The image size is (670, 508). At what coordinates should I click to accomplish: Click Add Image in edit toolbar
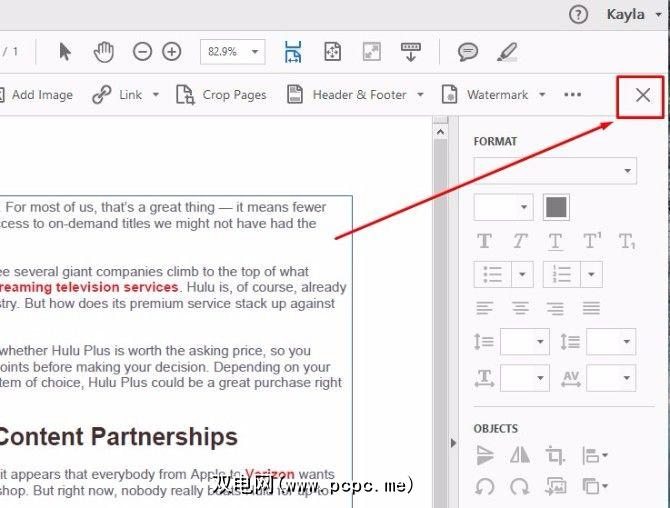point(37,95)
